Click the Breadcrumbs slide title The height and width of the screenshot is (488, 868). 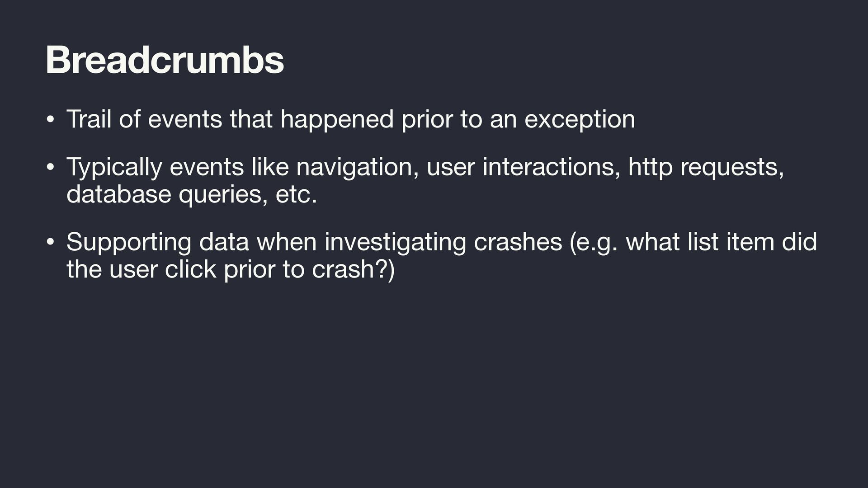pyautogui.click(x=165, y=60)
